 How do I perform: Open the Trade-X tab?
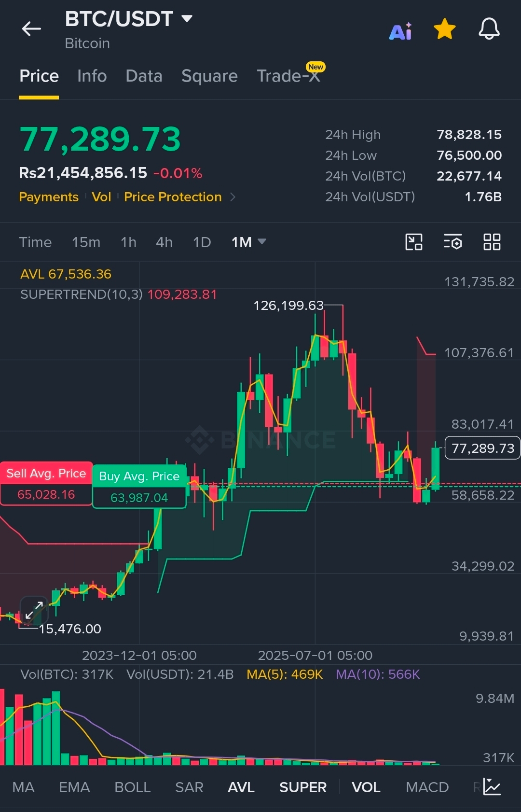[288, 76]
